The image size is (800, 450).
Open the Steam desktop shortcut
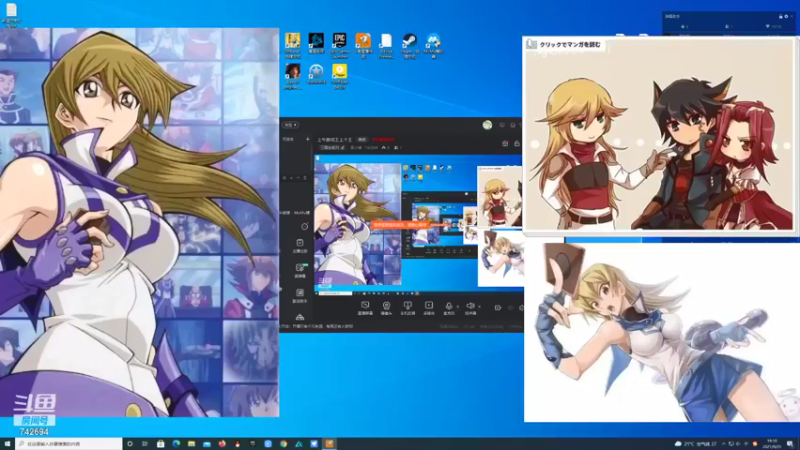tap(410, 44)
